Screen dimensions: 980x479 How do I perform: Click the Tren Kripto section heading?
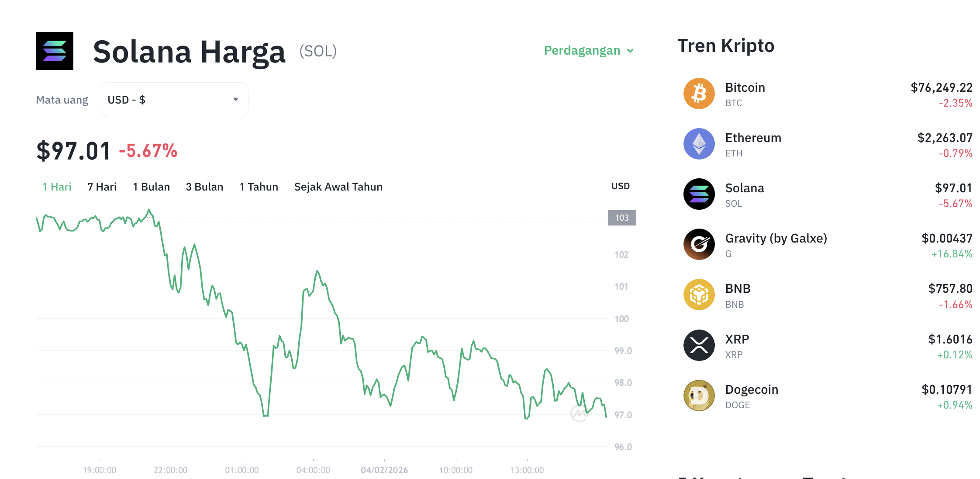(x=726, y=45)
